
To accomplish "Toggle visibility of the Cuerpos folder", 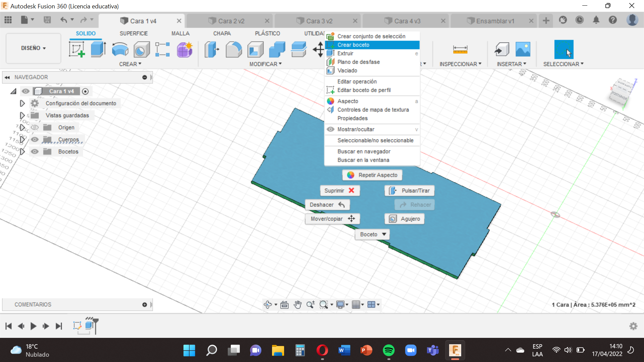I will [35, 139].
